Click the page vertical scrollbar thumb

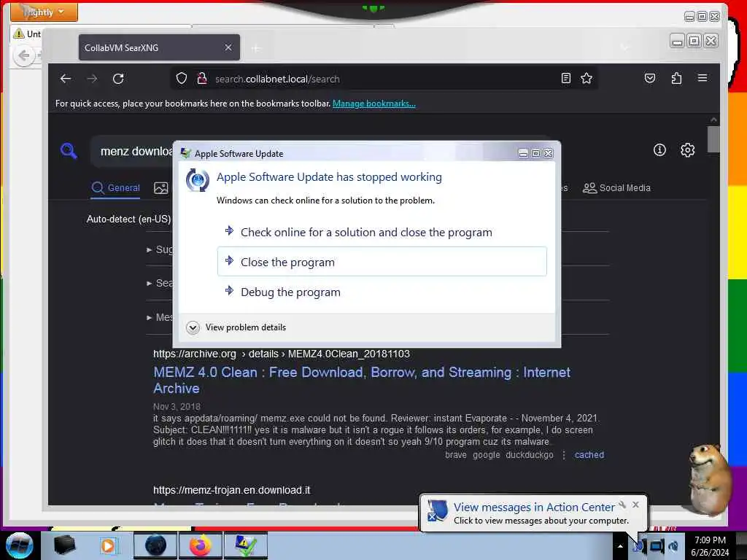pos(713,139)
